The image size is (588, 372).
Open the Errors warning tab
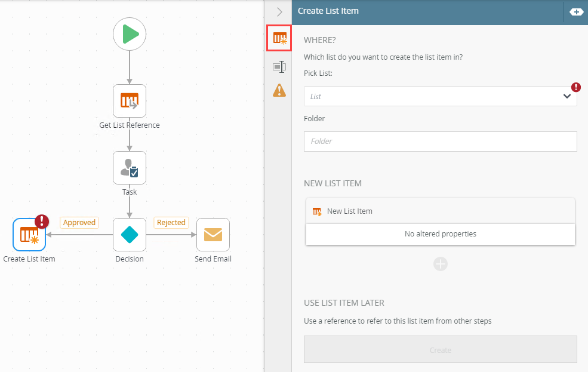[279, 90]
